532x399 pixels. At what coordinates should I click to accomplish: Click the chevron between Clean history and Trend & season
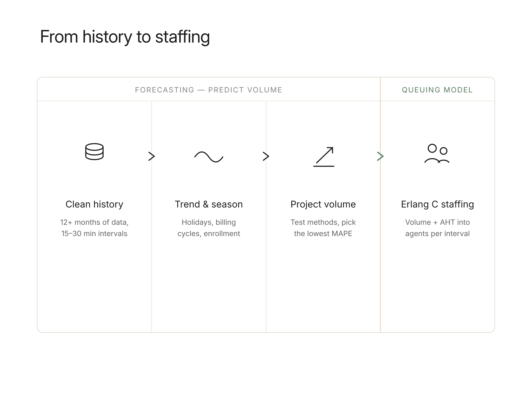click(152, 156)
